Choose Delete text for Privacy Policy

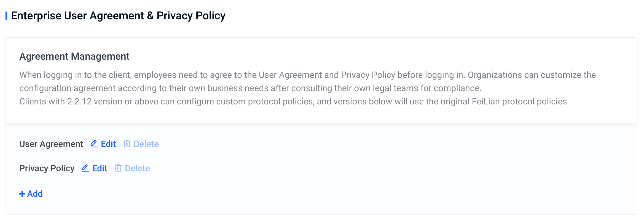(137, 168)
